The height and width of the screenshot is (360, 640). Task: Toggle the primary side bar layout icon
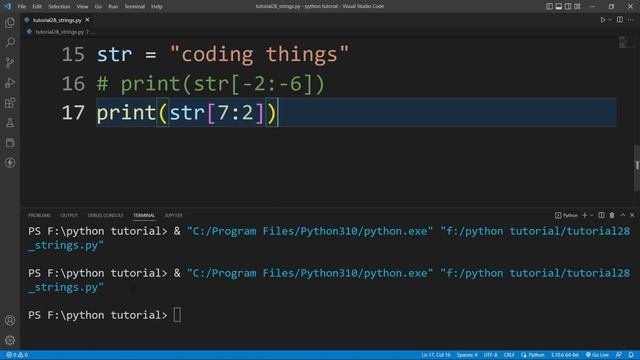(x=549, y=6)
